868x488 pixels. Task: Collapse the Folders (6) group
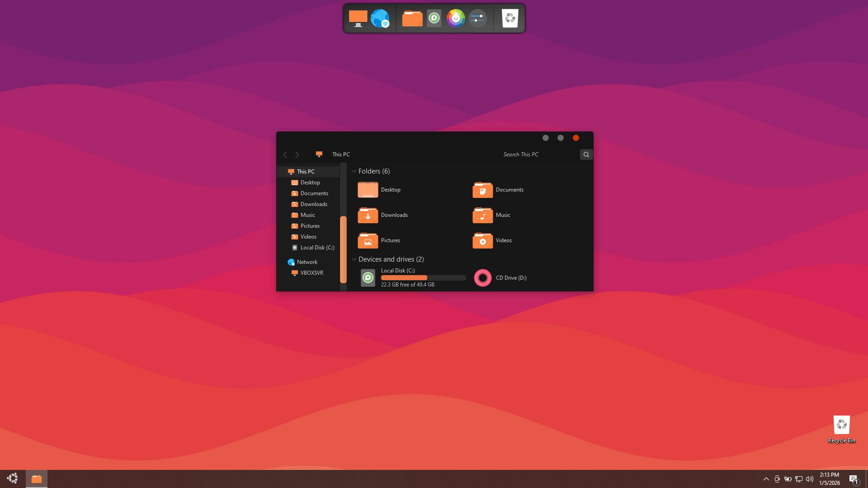pos(354,171)
